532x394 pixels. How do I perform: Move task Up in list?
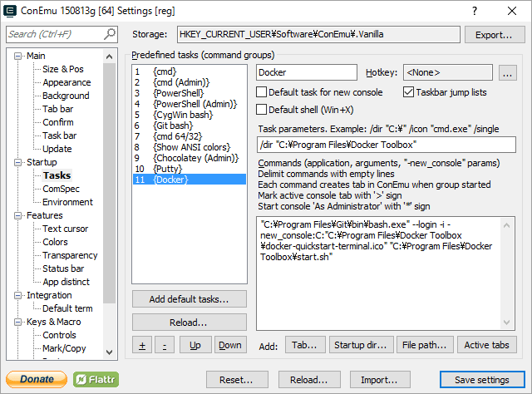195,345
